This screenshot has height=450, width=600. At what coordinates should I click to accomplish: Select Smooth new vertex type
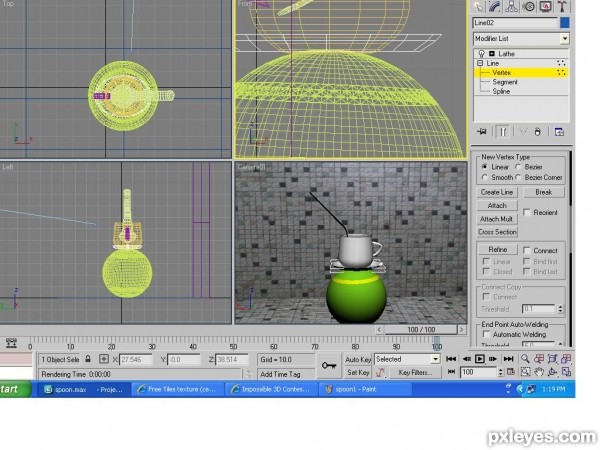485,178
